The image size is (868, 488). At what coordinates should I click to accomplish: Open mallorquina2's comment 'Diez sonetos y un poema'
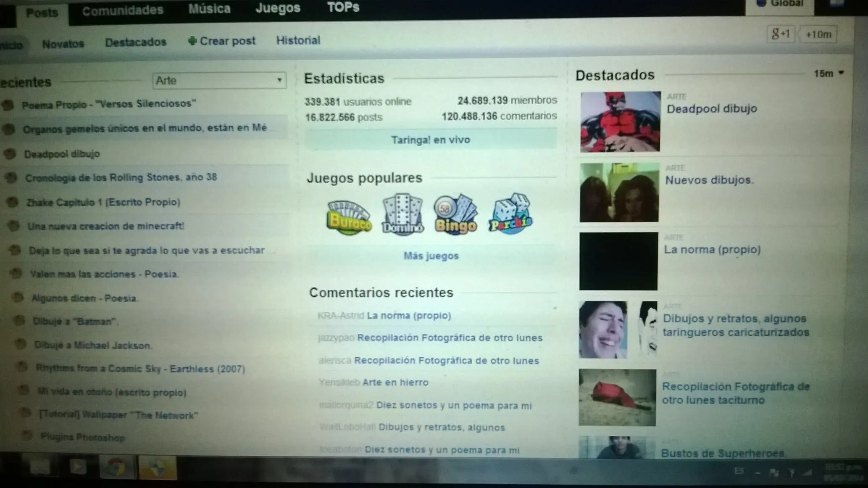(454, 405)
